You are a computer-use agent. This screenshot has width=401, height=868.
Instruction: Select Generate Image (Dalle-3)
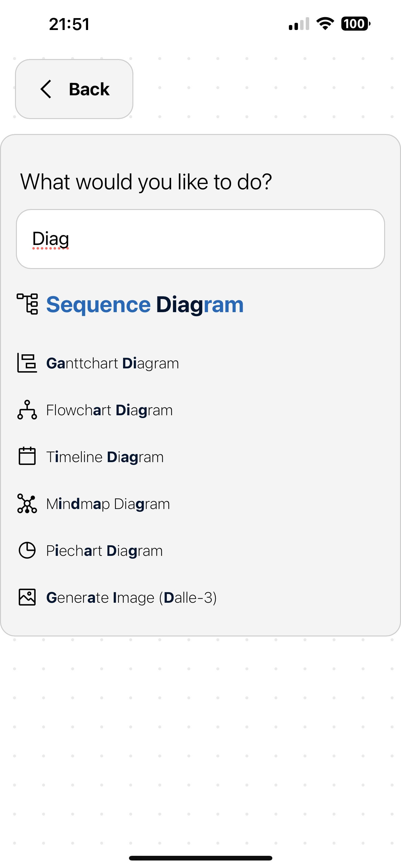131,597
